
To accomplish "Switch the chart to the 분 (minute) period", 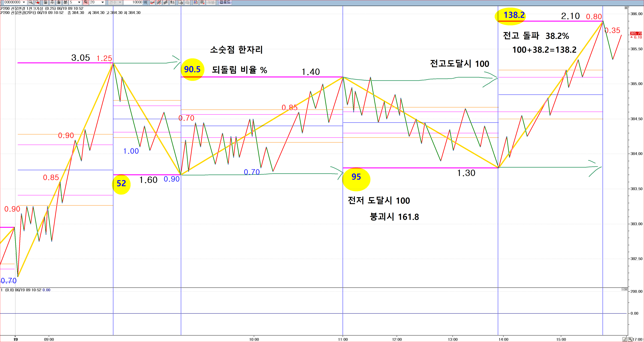I will pyautogui.click(x=65, y=2).
